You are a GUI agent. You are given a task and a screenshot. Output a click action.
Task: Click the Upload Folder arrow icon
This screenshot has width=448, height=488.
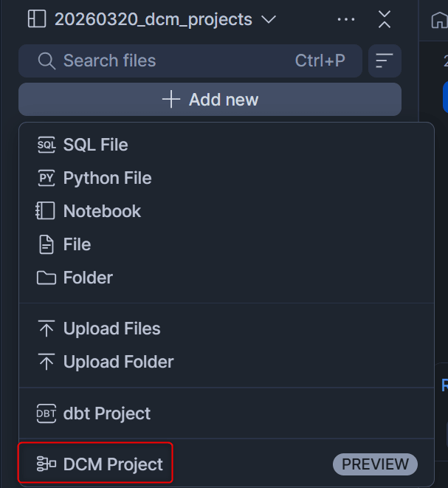[46, 362]
